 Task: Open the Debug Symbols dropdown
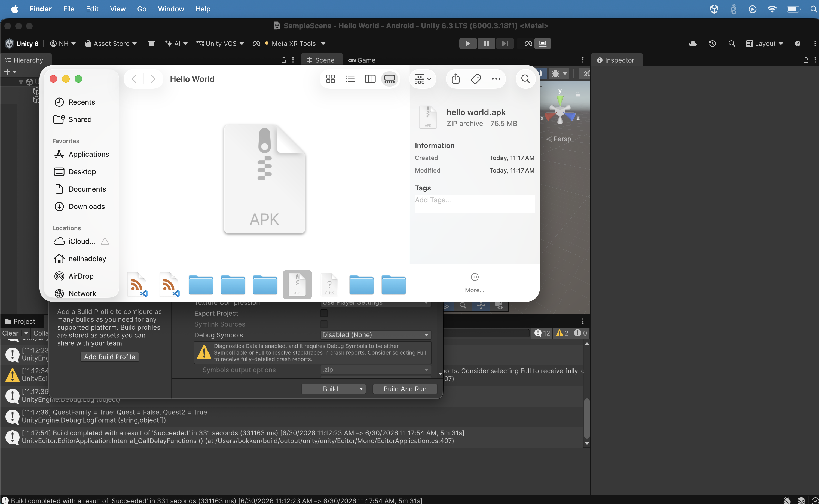click(375, 335)
